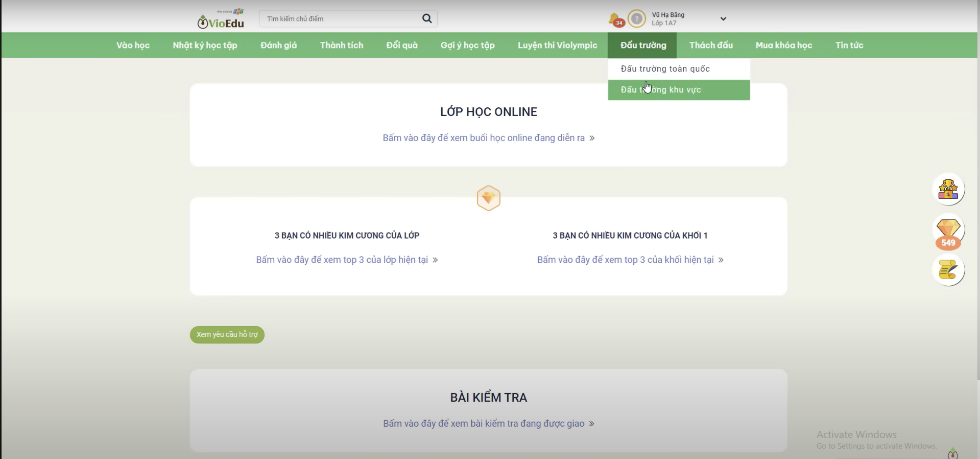Open the Đấu trường dropdown menu

642,45
